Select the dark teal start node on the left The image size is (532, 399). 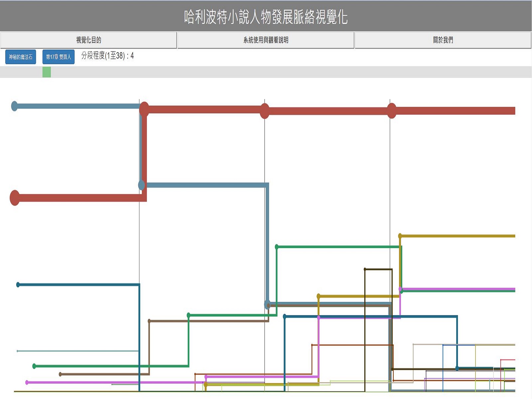[x=18, y=285]
